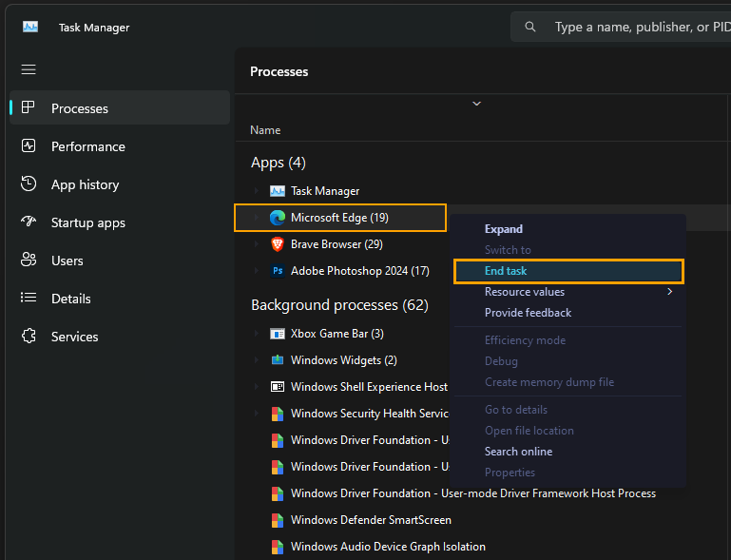Viewport: 731px width, 560px height.
Task: Switch to the Performance page
Action: coord(120,146)
